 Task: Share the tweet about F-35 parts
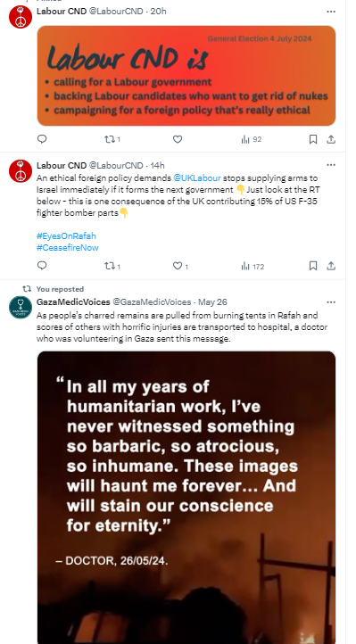coord(331,266)
